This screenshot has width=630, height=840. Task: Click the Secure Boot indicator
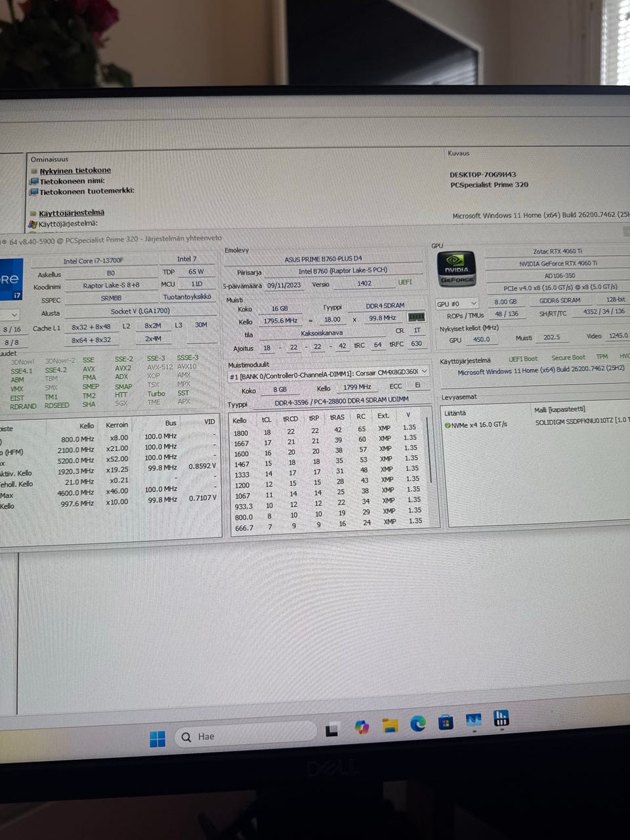click(568, 358)
